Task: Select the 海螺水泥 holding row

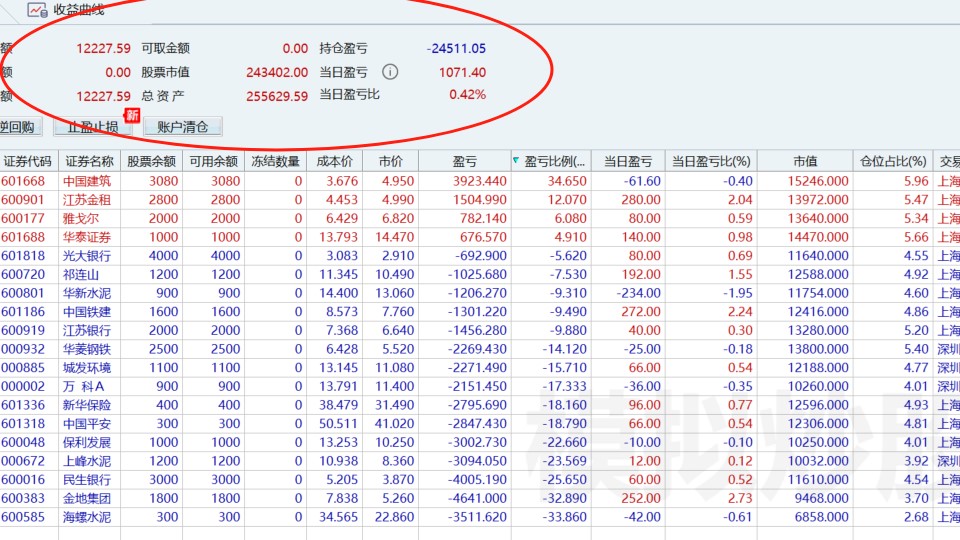Action: coord(480,517)
